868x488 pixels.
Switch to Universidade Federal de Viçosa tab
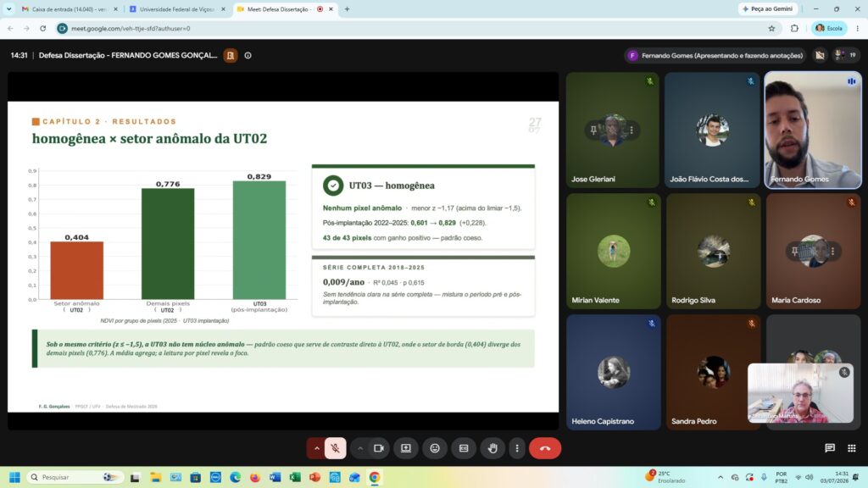177,9
